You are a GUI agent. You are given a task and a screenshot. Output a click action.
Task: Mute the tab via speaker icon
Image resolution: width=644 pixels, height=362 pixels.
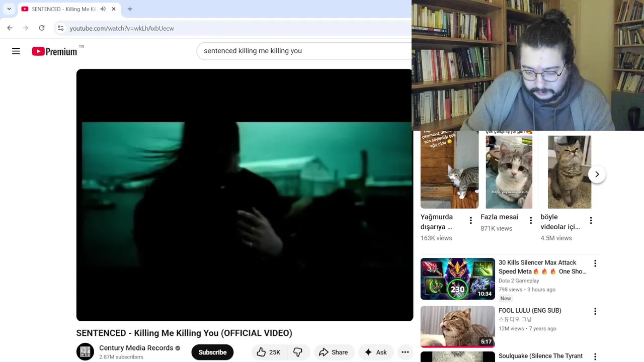click(103, 9)
